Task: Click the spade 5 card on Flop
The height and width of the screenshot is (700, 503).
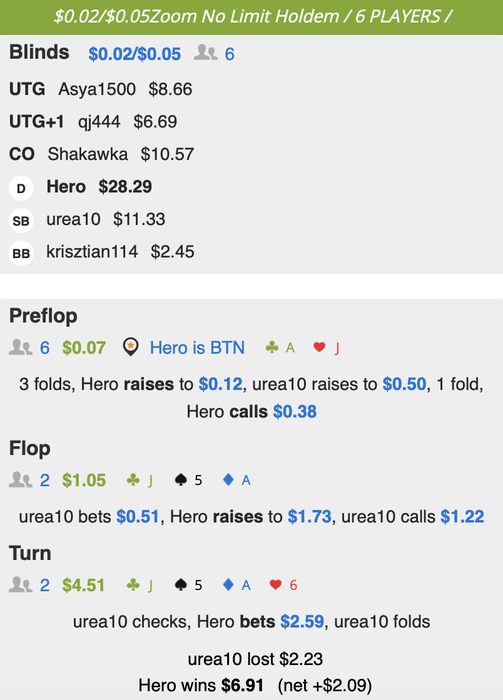Action: coord(188,480)
